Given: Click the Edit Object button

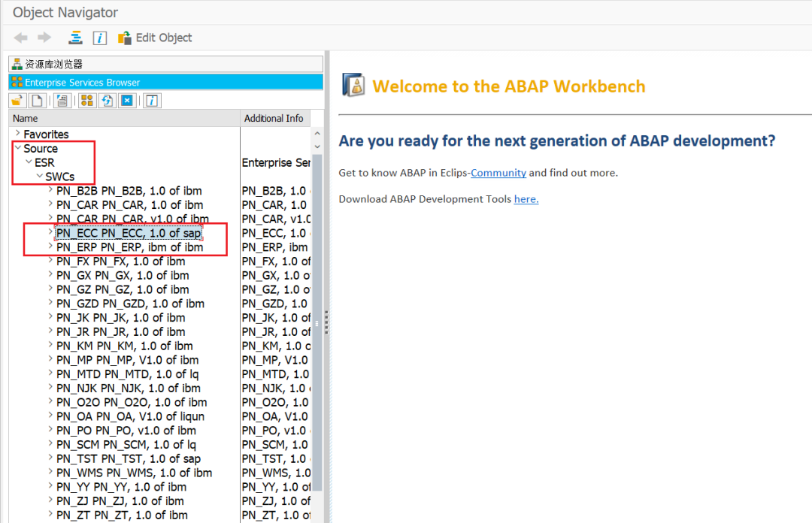Looking at the screenshot, I should (155, 38).
